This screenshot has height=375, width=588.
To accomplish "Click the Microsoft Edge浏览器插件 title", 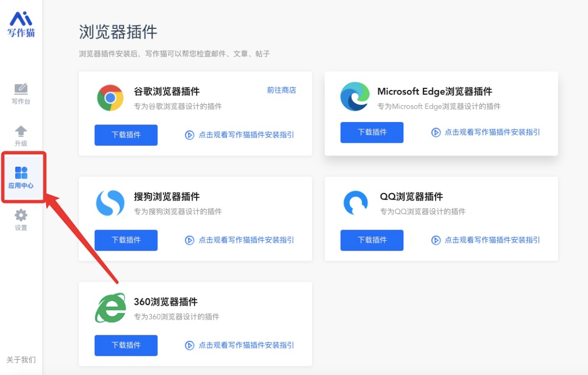I will coord(434,91).
